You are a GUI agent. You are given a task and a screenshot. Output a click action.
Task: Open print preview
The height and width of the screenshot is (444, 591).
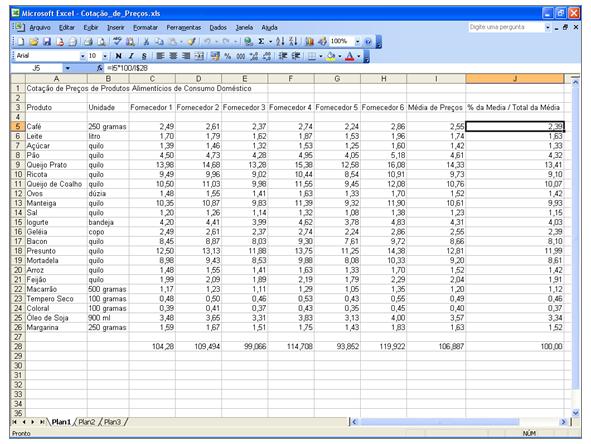(x=101, y=41)
